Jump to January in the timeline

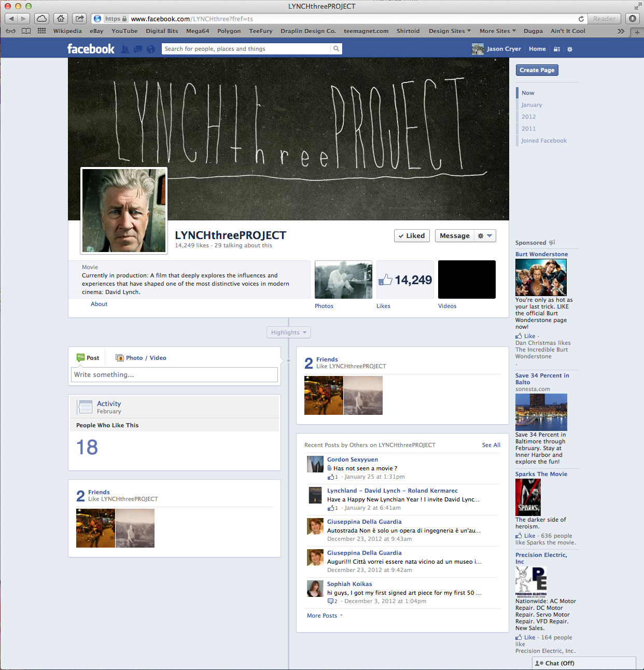(531, 105)
